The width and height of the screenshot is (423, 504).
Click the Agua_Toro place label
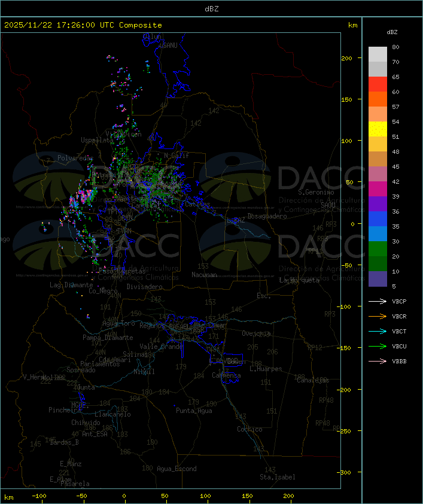(118, 323)
